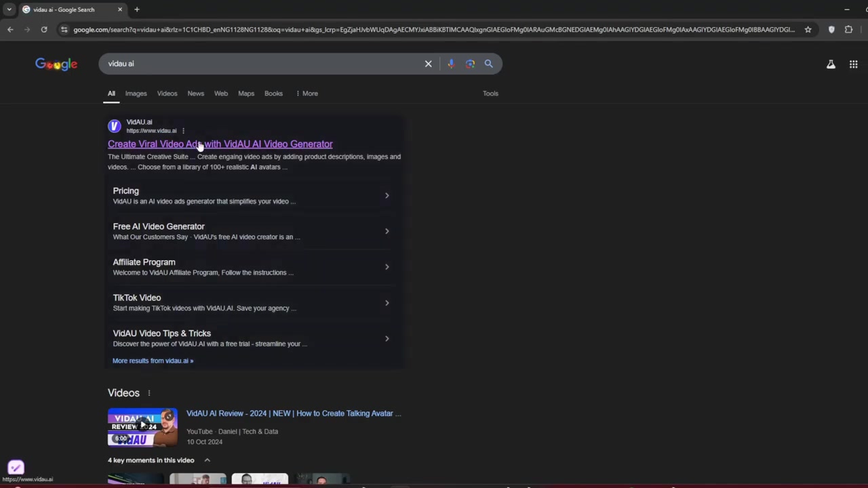Open the Pricing sitelink
Screen dimensions: 868x488
tap(125, 191)
